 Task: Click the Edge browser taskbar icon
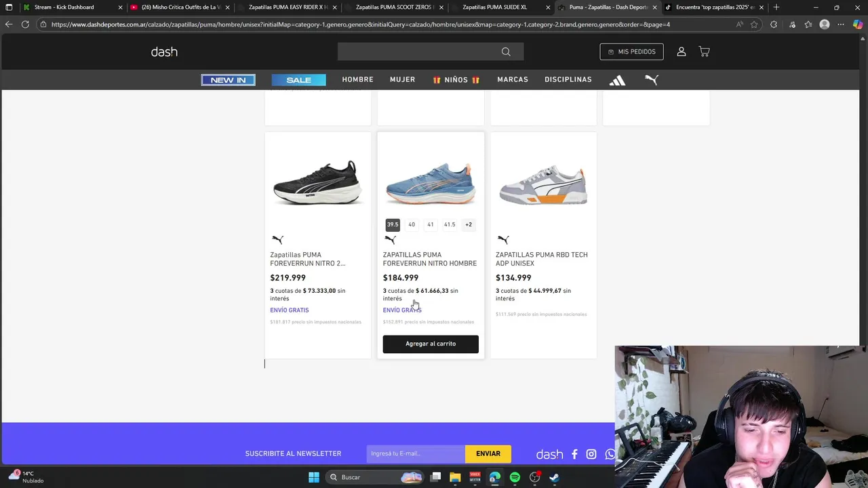(x=495, y=477)
